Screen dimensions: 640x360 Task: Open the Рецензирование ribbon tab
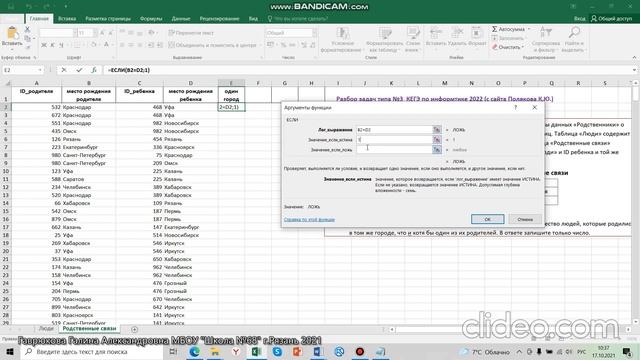pyautogui.click(x=219, y=18)
